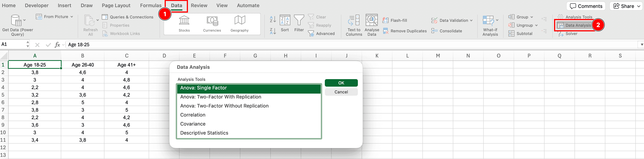Click the Name Box showing A1
The image size is (644, 159).
13,44
